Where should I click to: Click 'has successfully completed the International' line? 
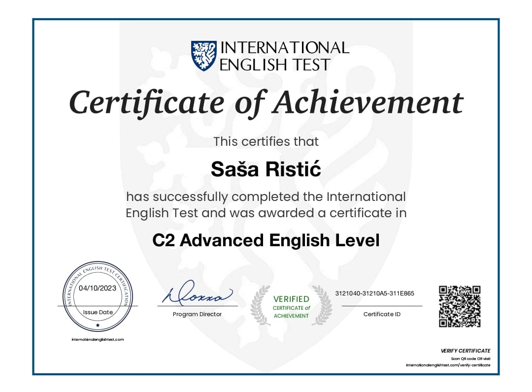[x=266, y=196]
